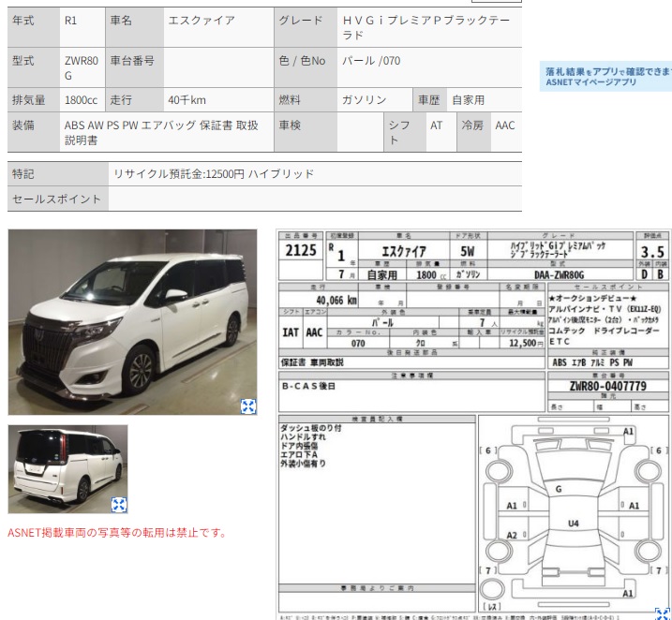The height and width of the screenshot is (620, 672).
Task: Click the U4 mark on car damage diagram
Action: 573,523
